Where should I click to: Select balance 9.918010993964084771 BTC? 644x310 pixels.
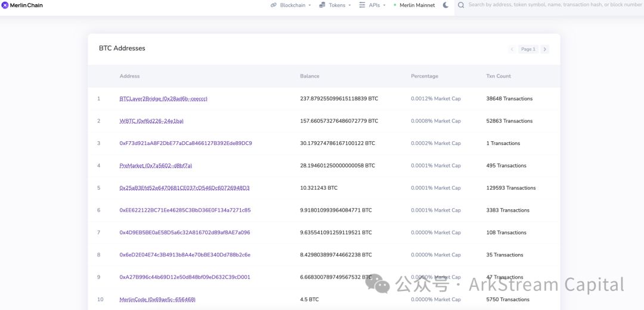[x=336, y=210]
